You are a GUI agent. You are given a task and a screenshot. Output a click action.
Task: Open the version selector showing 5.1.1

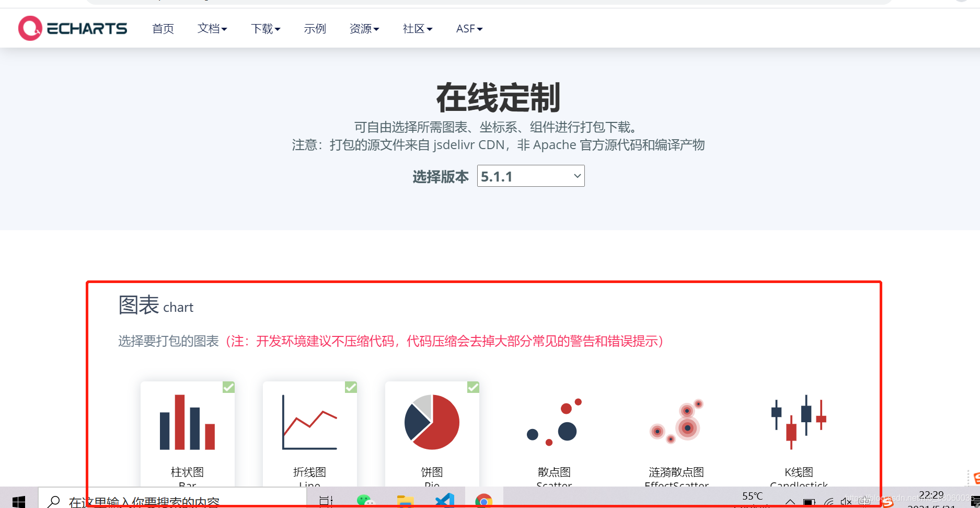click(531, 176)
